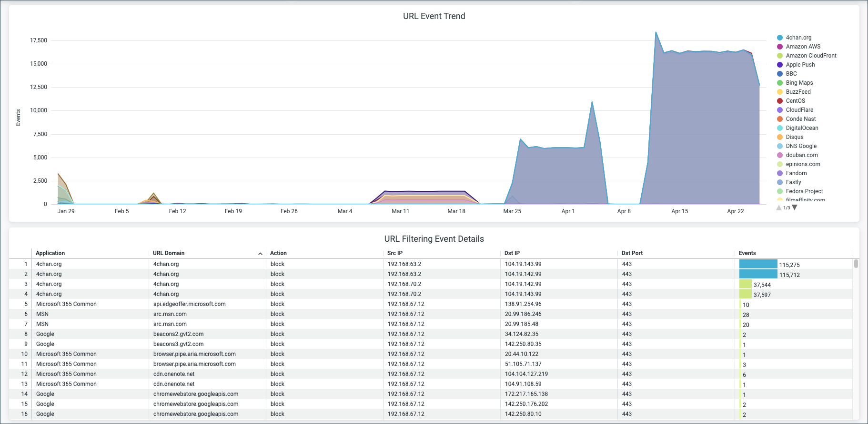Click the 115,275 events bar
Screen dimensions: 868x424
[758, 264]
